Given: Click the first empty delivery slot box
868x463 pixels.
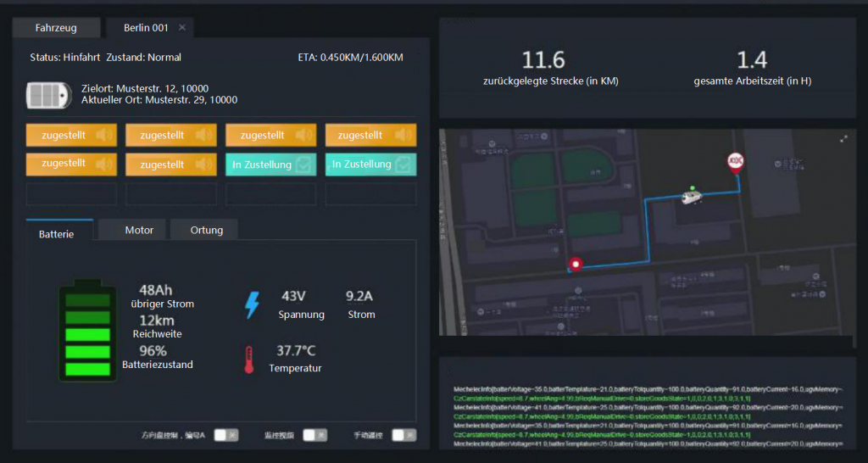Looking at the screenshot, I should [x=71, y=194].
